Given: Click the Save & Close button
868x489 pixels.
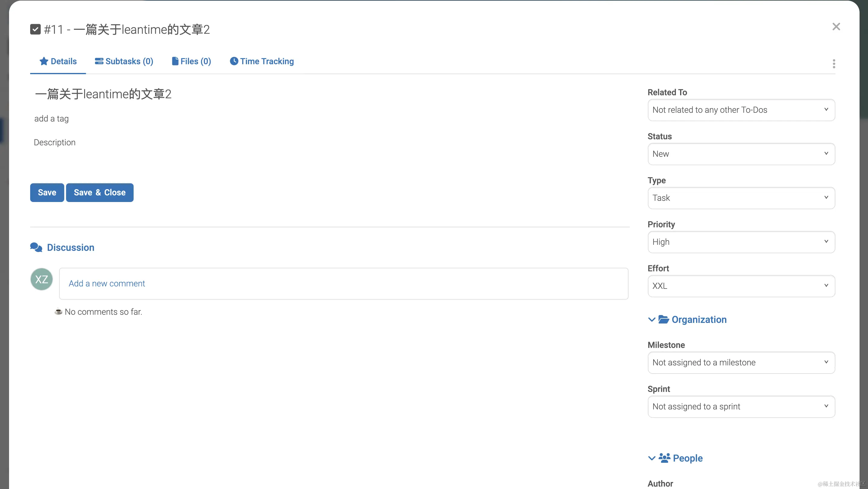Looking at the screenshot, I should [x=100, y=193].
